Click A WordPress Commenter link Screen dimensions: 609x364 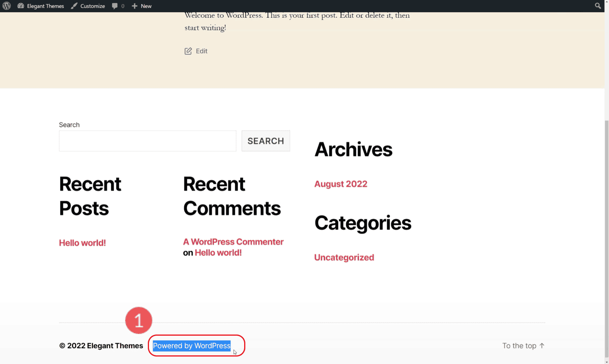coord(233,241)
